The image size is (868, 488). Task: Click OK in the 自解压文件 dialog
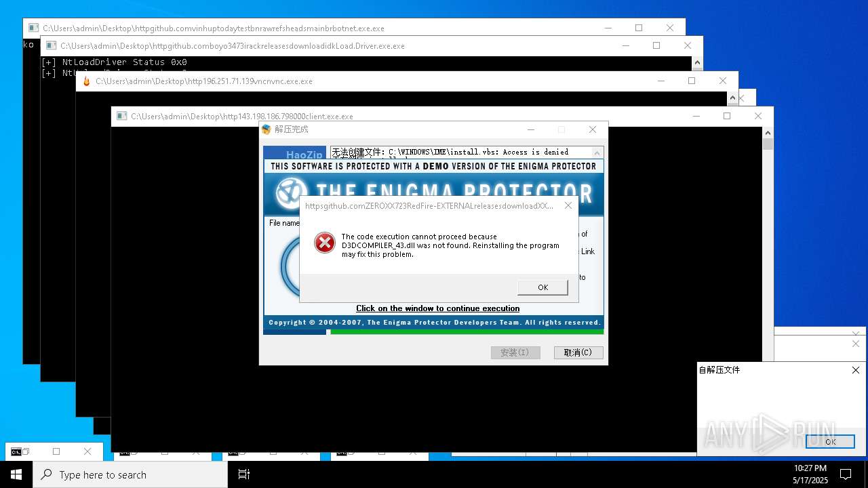[x=830, y=441]
